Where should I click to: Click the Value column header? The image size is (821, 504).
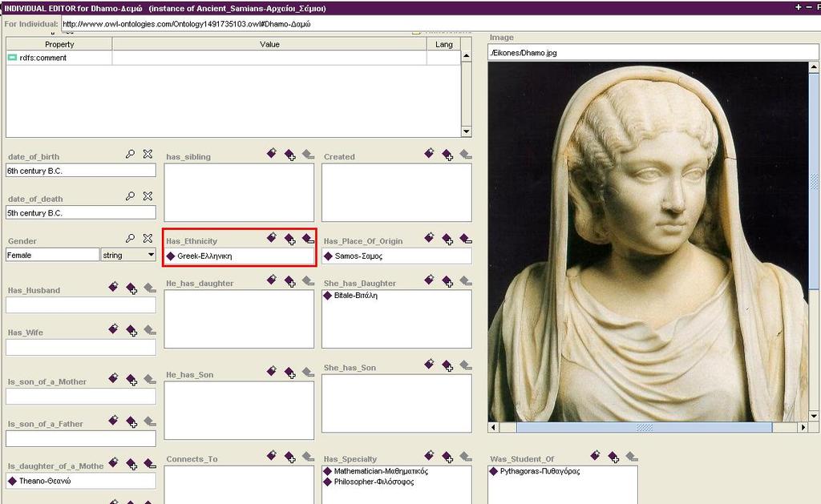point(269,45)
